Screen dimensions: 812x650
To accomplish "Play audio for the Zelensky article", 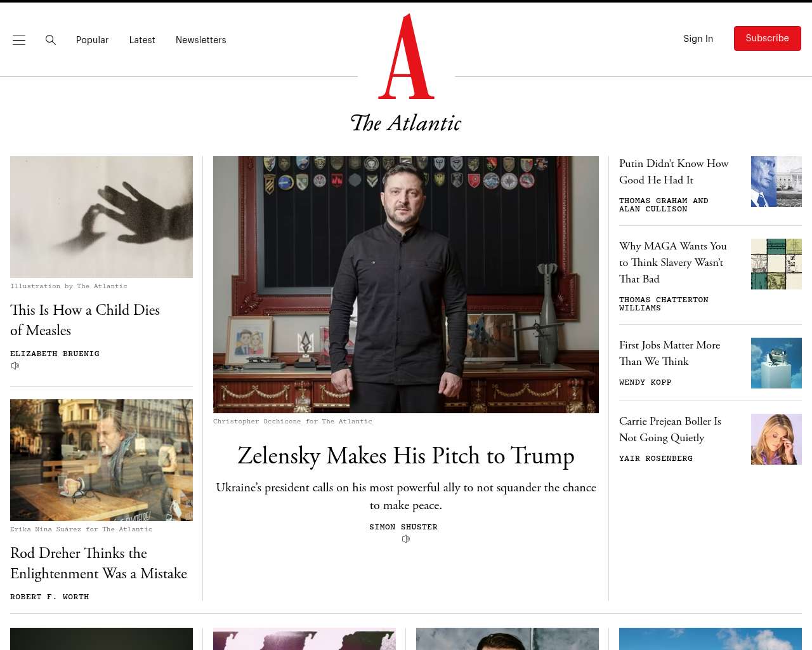I will pyautogui.click(x=406, y=539).
